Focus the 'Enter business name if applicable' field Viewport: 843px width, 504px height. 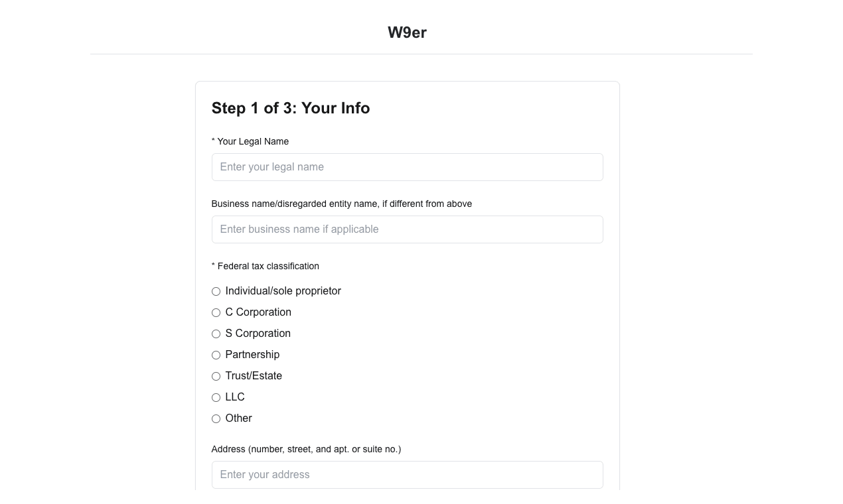pos(407,229)
